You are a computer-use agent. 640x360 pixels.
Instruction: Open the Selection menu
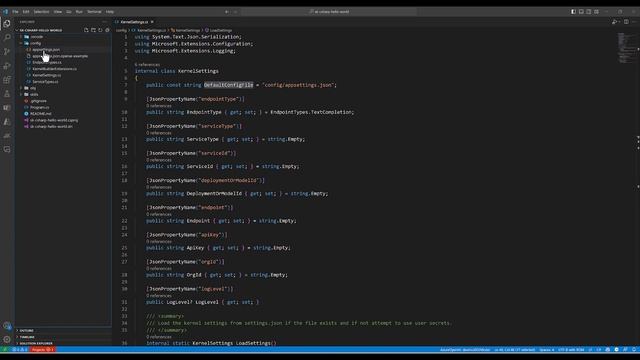pyautogui.click(x=41, y=12)
